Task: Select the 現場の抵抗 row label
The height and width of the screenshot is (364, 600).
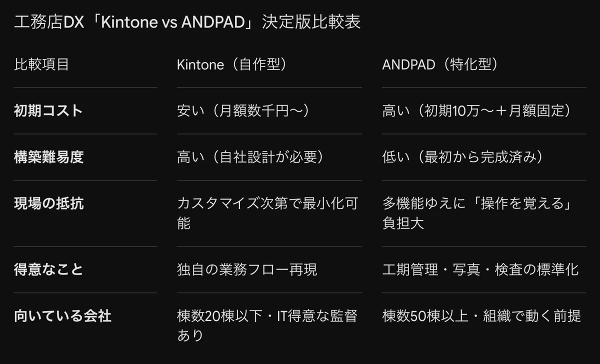Action: (x=48, y=203)
